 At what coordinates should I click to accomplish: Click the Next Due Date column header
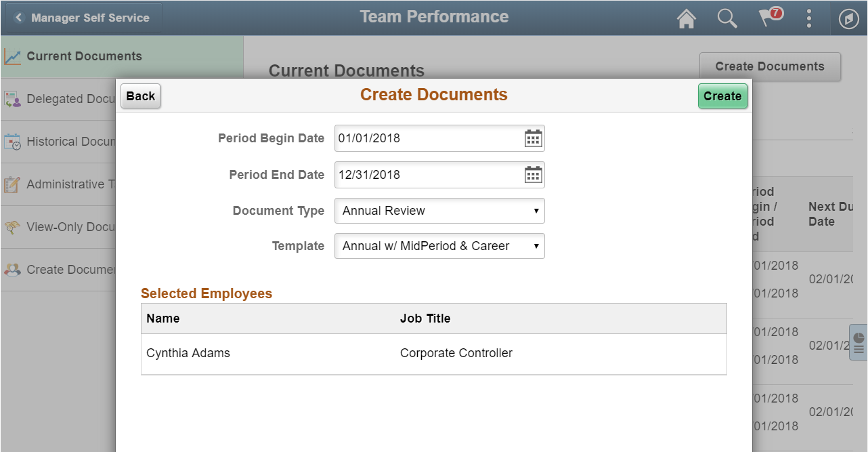831,214
